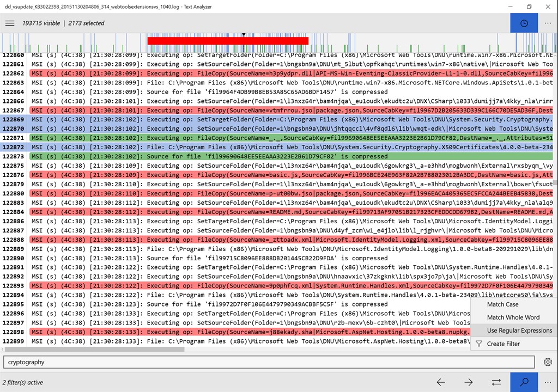The width and height of the screenshot is (558, 392).
Task: Select blue highlighted line 122869
Action: 277,120
